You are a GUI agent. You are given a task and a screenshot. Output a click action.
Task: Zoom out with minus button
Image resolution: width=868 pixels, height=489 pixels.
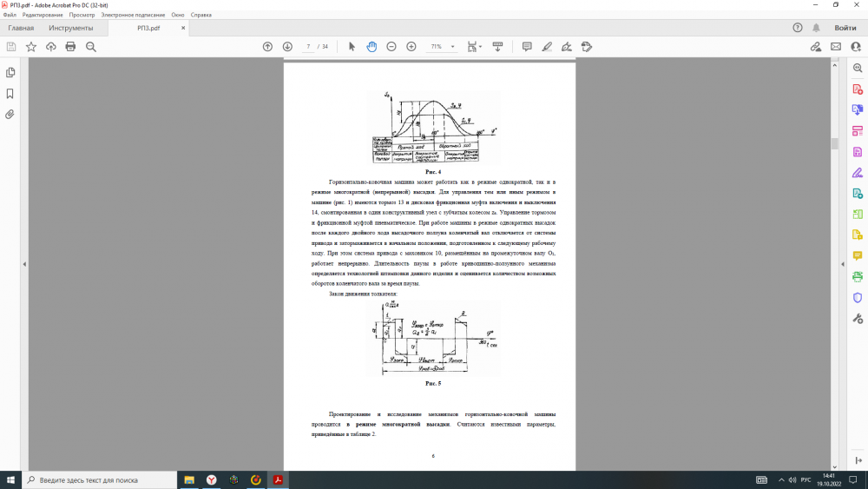coord(391,46)
